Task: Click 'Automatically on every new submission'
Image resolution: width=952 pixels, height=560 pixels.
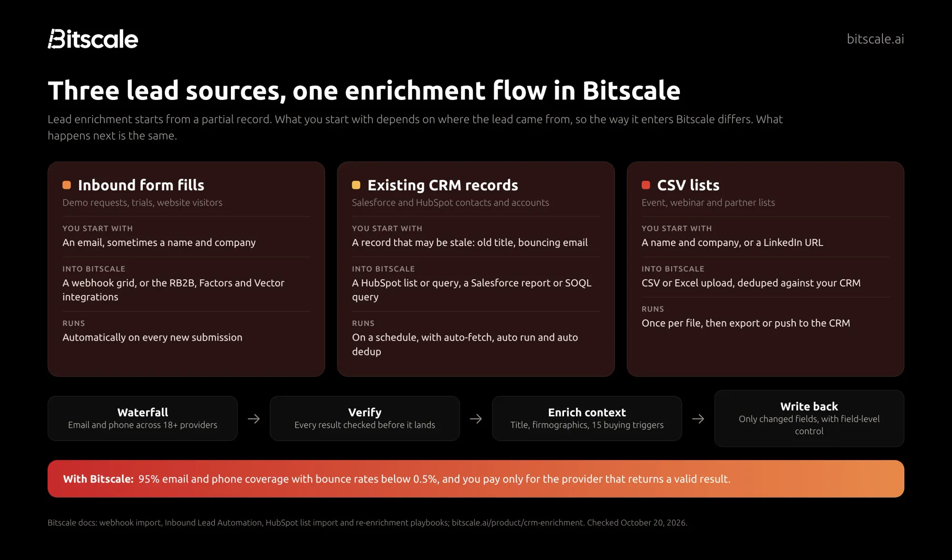Action: tap(152, 337)
